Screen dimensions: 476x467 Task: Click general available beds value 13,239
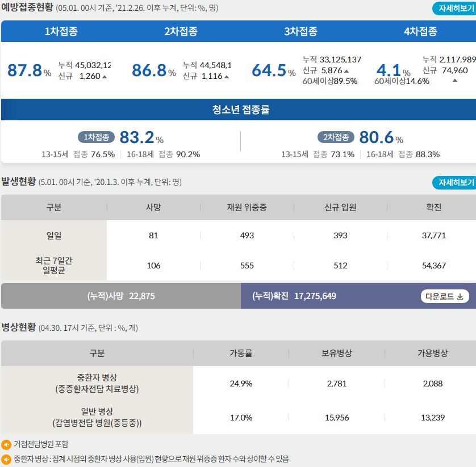pyautogui.click(x=433, y=418)
